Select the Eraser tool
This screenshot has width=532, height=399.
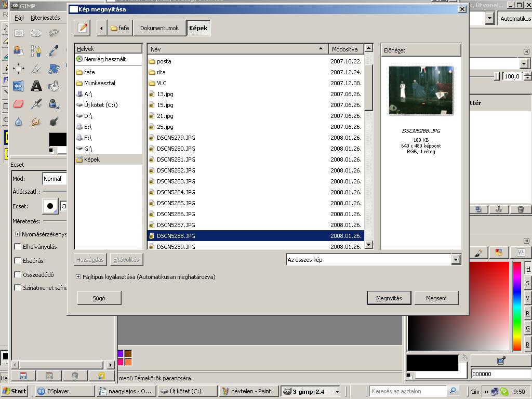pos(19,104)
